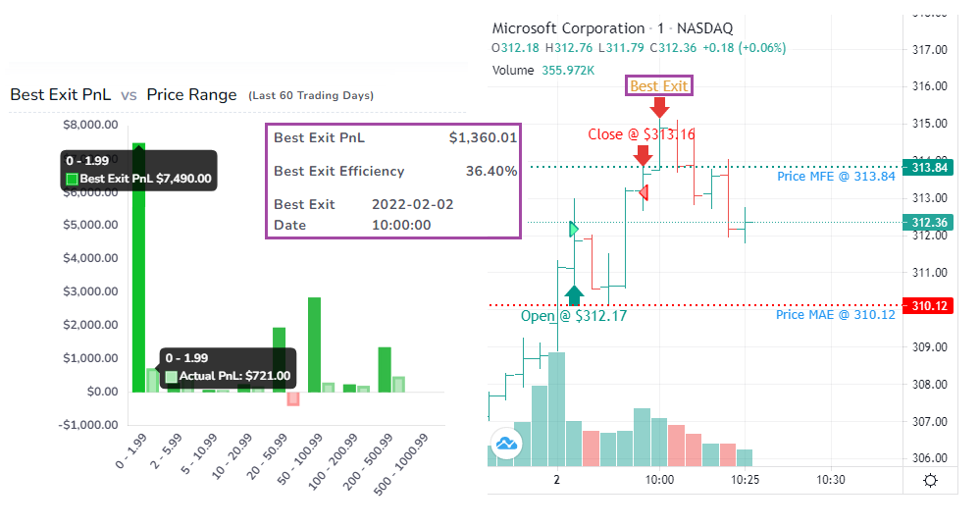Click the green Best Exit PnL legend square
The width and height of the screenshot is (980, 527).
(72, 179)
